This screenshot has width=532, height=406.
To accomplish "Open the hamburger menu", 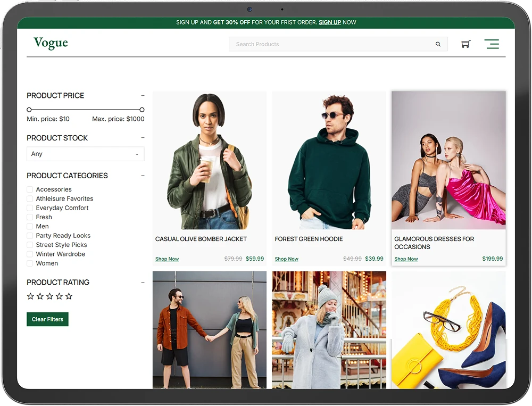I will (492, 44).
